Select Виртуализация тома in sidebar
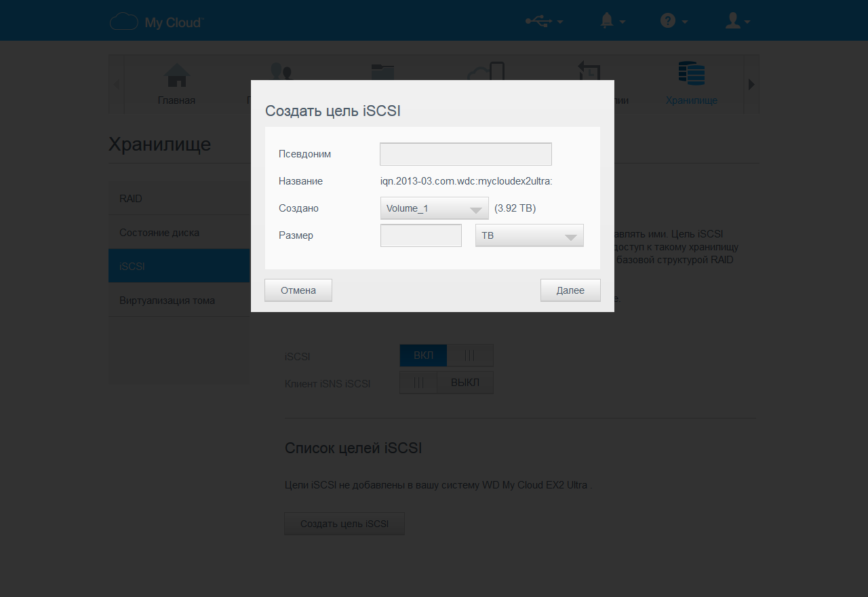This screenshot has width=868, height=597. 179,300
